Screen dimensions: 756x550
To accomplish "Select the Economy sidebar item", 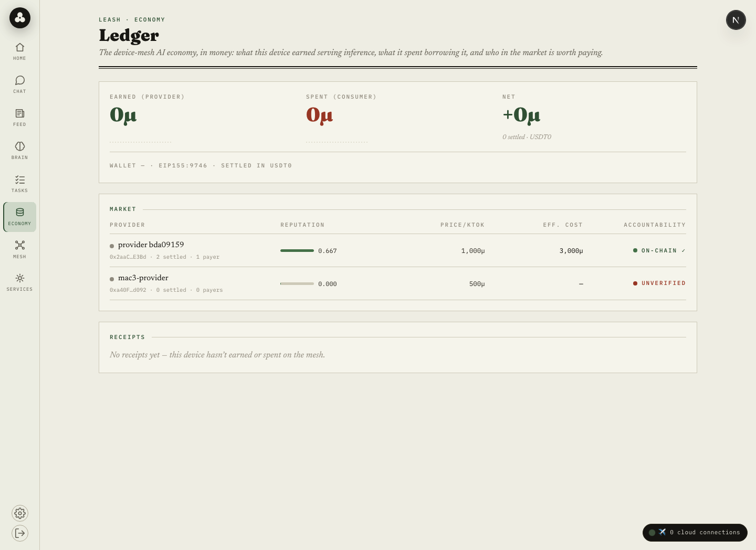I will (x=19, y=217).
